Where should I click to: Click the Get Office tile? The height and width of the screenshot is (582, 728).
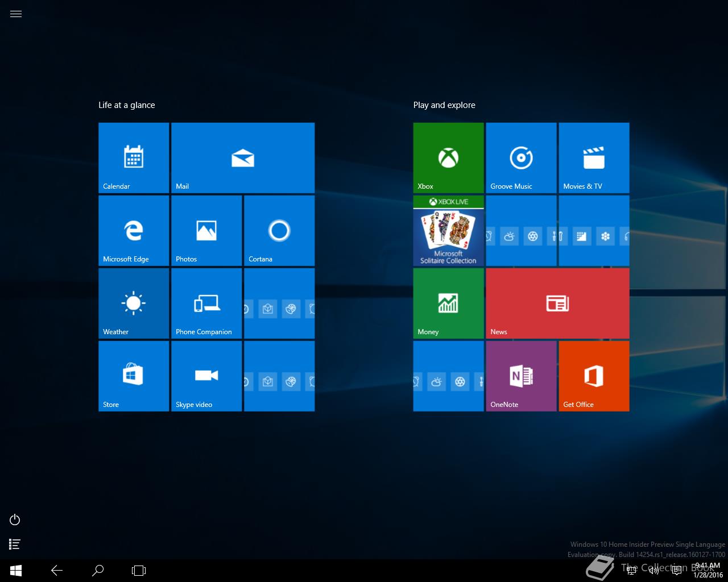[594, 376]
